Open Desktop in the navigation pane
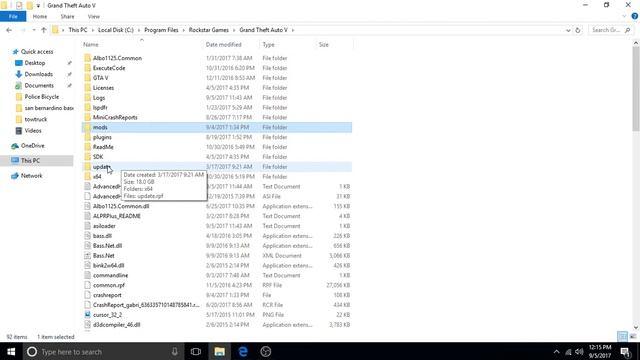Image resolution: width=640 pixels, height=360 pixels. 35,63
